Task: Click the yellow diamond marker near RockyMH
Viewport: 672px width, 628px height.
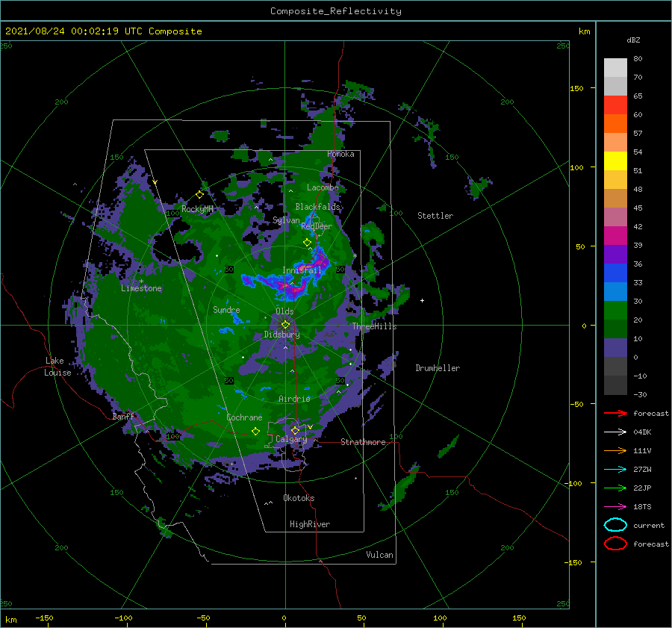Action: [199, 195]
